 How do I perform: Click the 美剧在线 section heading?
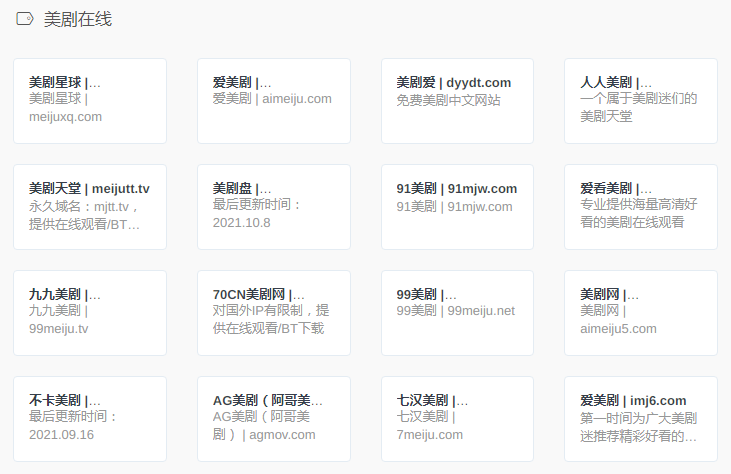coord(78,20)
